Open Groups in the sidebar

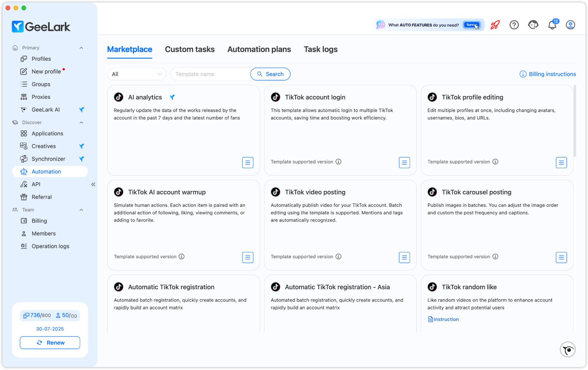tap(50, 84)
